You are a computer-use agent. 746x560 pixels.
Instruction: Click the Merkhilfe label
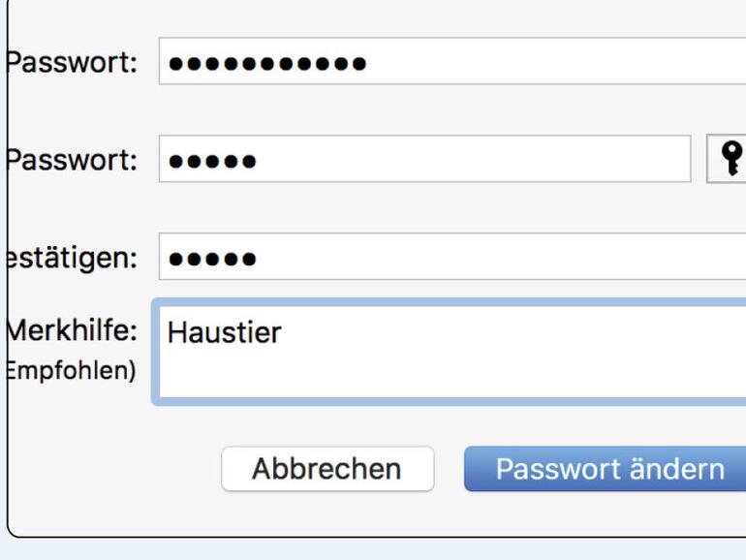pyautogui.click(x=72, y=330)
